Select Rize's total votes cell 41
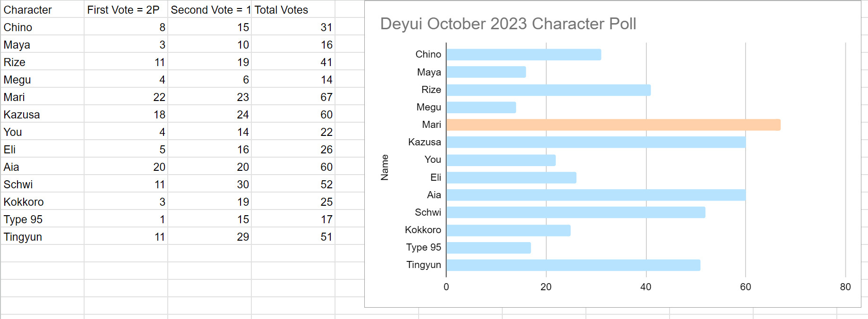Screen dimensions: 868x319 click(293, 62)
